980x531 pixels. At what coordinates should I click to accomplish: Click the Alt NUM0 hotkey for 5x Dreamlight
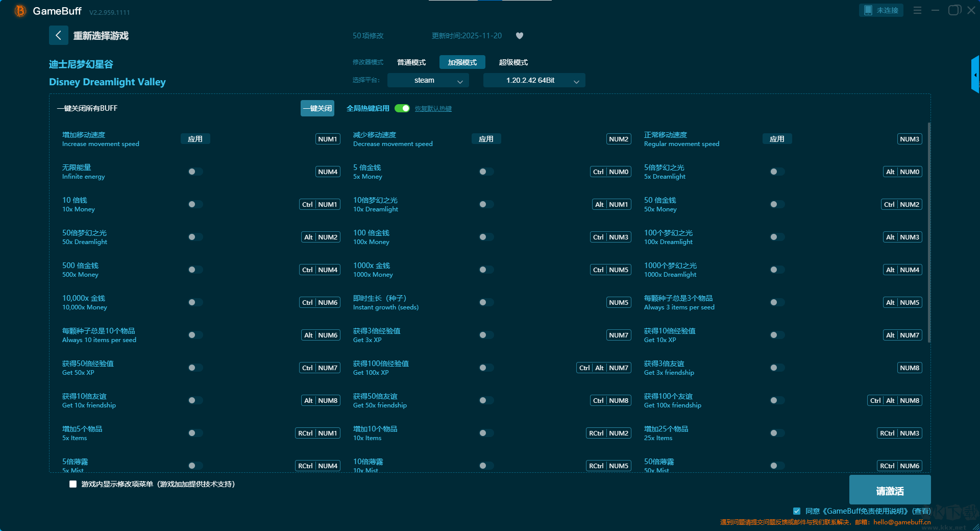coord(903,172)
